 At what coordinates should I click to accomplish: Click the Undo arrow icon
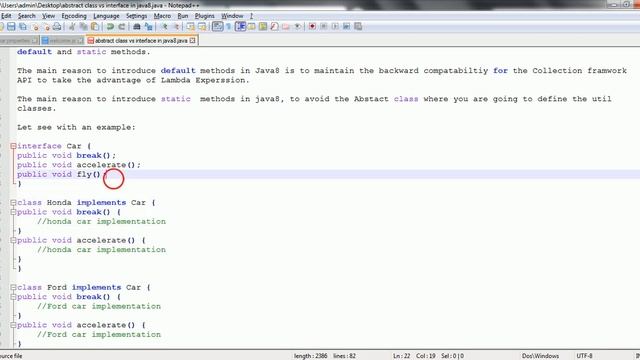(110, 27)
